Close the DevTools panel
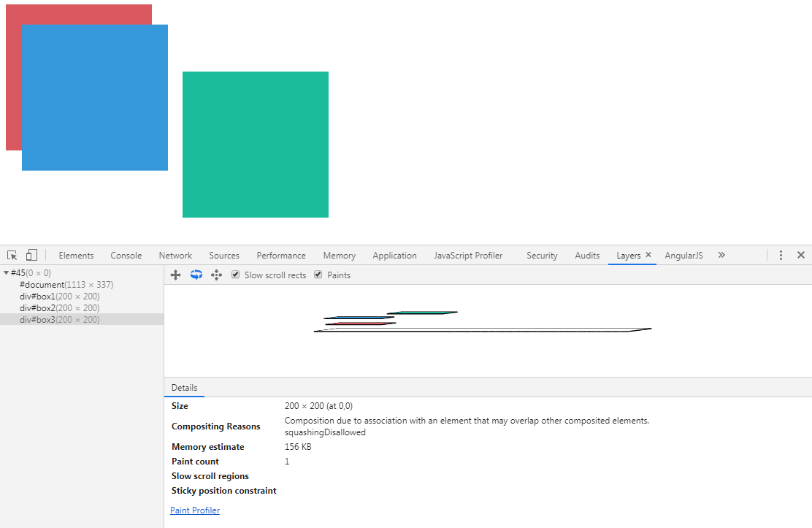Viewport: 812px width, 528px height. pos(801,255)
